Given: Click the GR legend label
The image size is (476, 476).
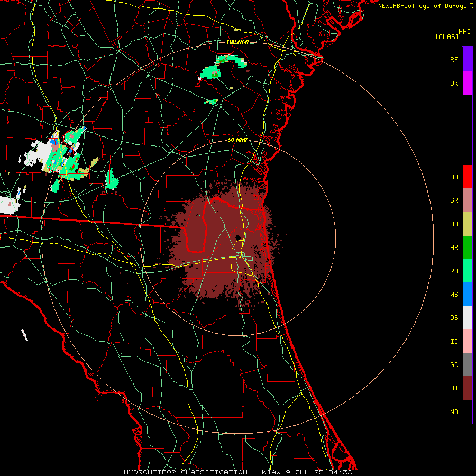Looking at the screenshot, I should pyautogui.click(x=454, y=200).
